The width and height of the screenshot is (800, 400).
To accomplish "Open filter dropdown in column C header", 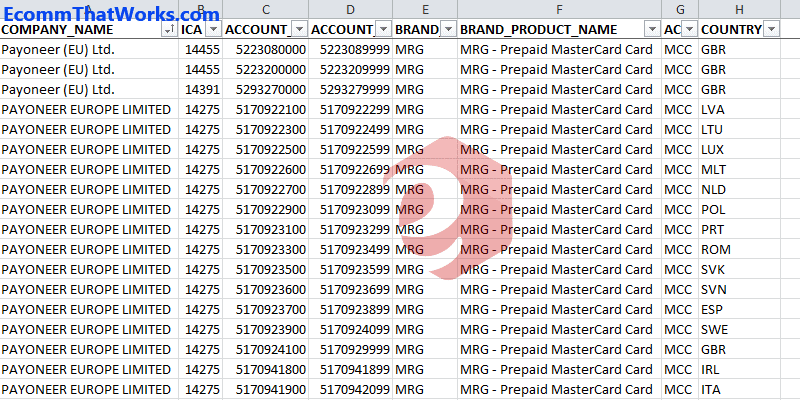I will click(300, 30).
